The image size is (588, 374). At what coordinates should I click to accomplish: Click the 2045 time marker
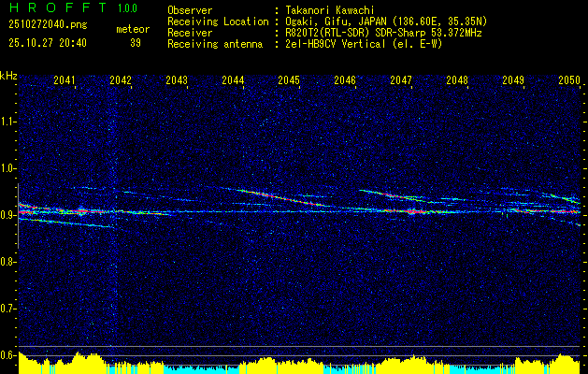click(289, 79)
